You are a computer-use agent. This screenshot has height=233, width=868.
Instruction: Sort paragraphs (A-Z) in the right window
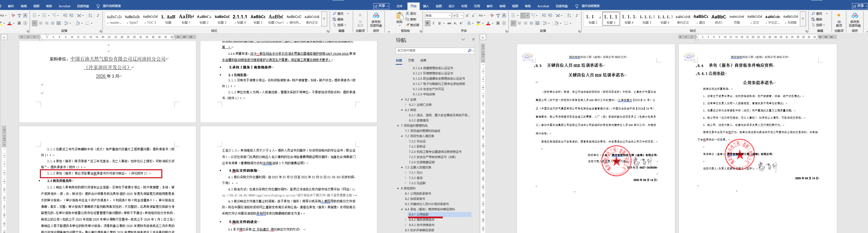[x=569, y=15]
